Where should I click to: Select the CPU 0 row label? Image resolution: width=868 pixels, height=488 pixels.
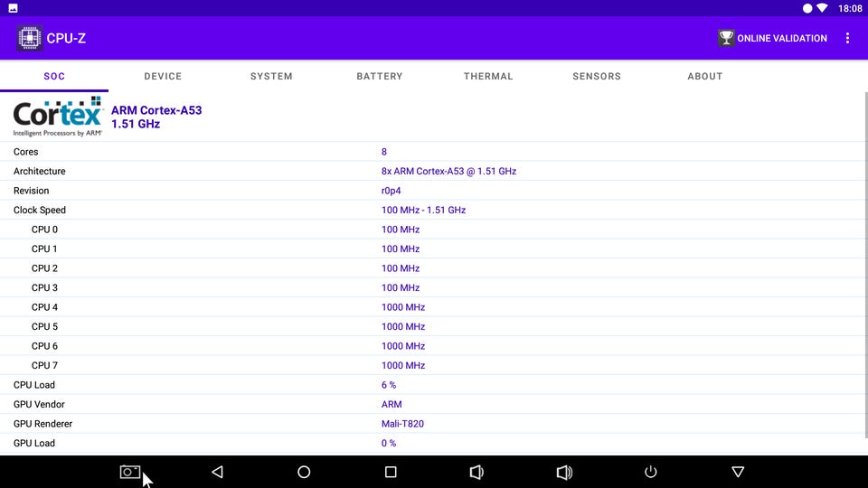(x=44, y=229)
